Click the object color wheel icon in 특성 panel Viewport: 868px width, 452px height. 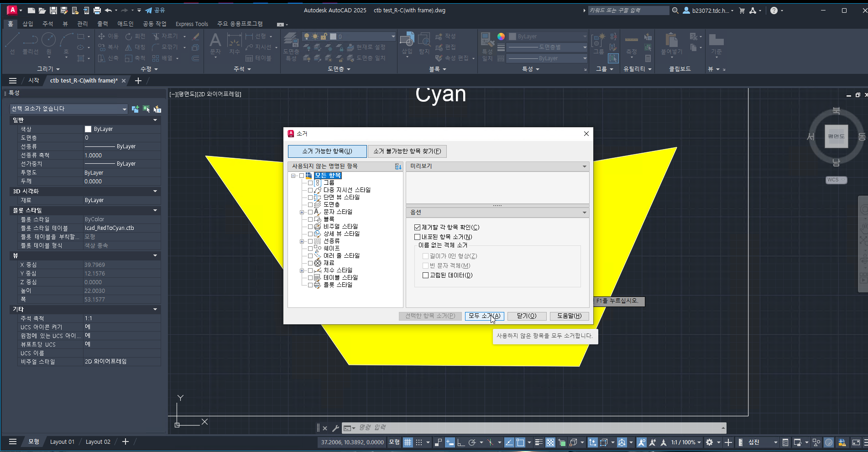[x=501, y=36]
